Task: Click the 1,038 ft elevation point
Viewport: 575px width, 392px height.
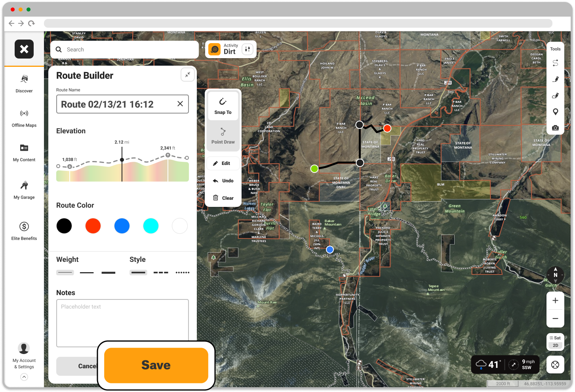Action: pos(70,167)
